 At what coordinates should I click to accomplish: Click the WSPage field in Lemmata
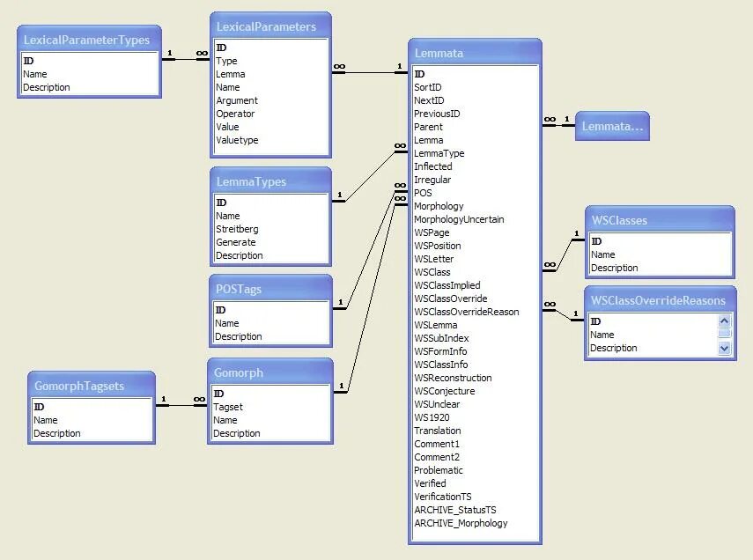pos(476,232)
